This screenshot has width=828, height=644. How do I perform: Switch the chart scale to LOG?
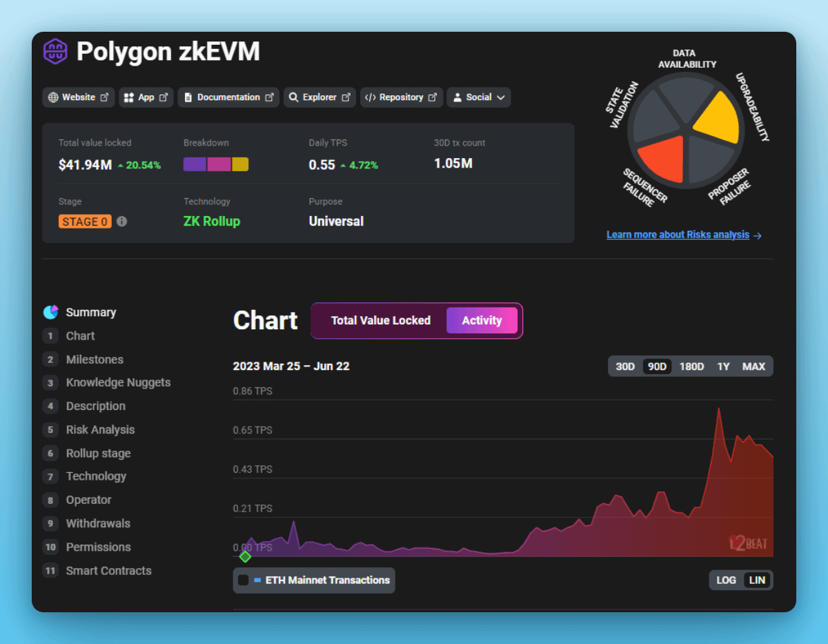[726, 580]
